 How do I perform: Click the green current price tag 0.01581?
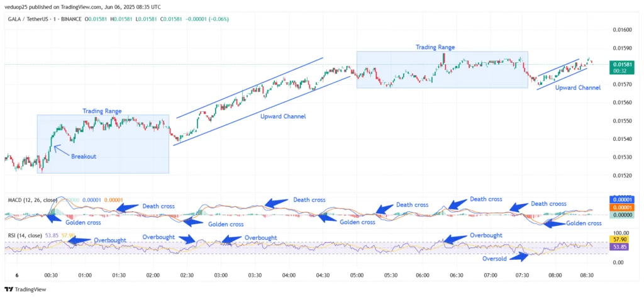click(x=623, y=64)
